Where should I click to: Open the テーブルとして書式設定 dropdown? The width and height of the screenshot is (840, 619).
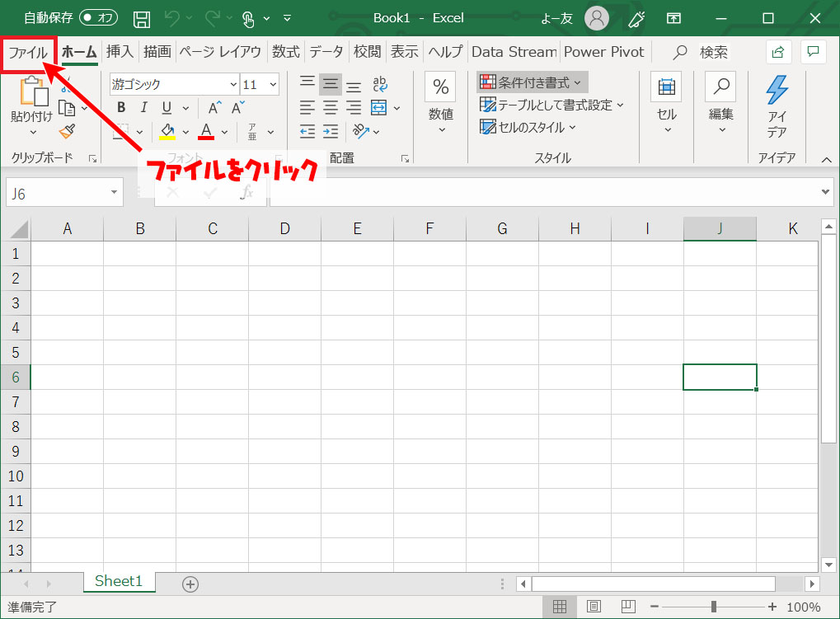point(551,105)
